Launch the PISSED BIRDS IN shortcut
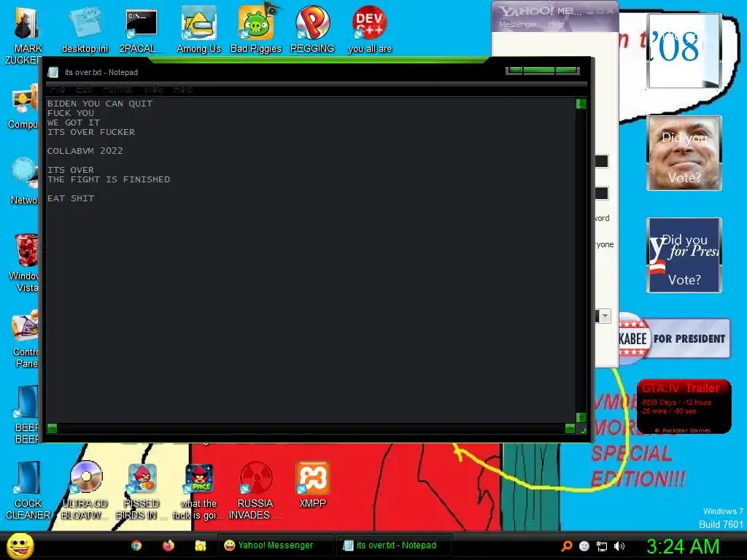 coord(142,491)
